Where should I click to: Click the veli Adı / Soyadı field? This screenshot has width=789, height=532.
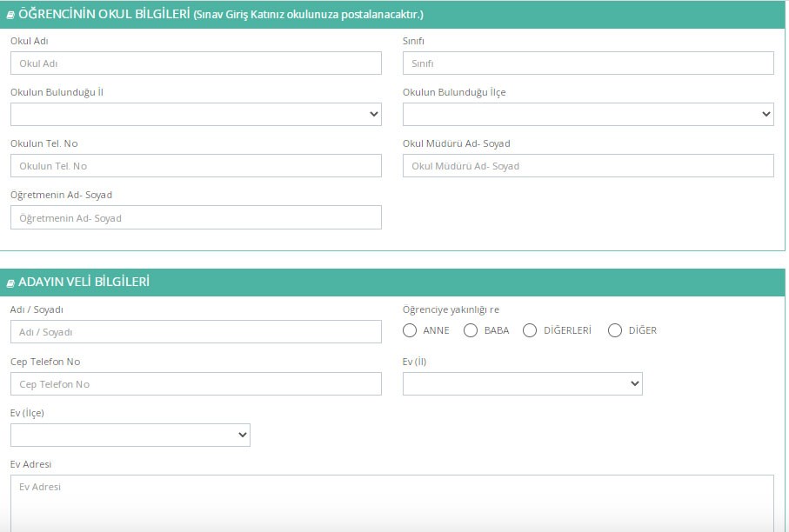196,332
